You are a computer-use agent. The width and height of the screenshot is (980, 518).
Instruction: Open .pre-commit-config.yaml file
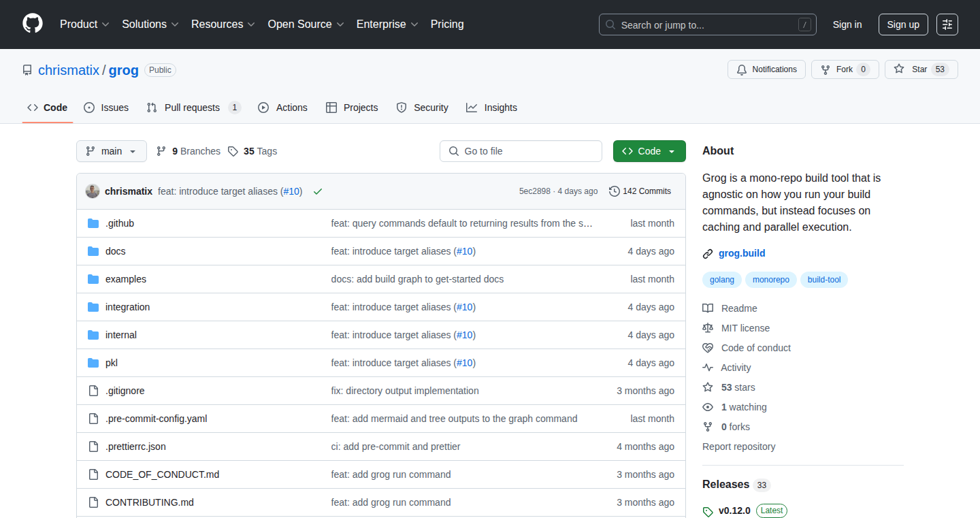[x=157, y=419]
